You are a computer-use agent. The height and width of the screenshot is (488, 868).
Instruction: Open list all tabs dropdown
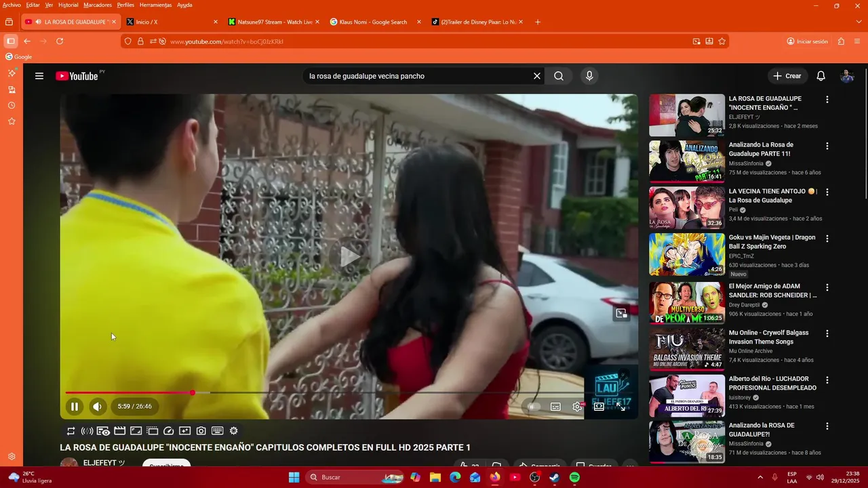tap(860, 22)
